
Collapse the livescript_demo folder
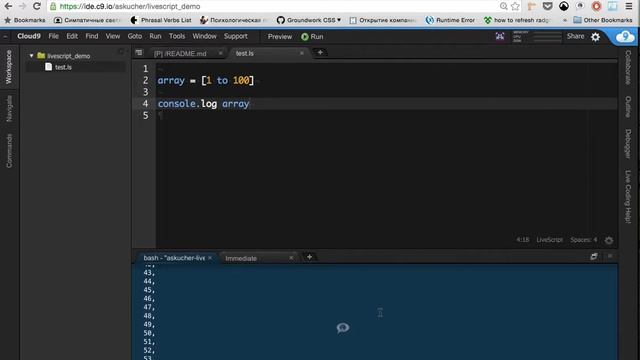click(31, 56)
